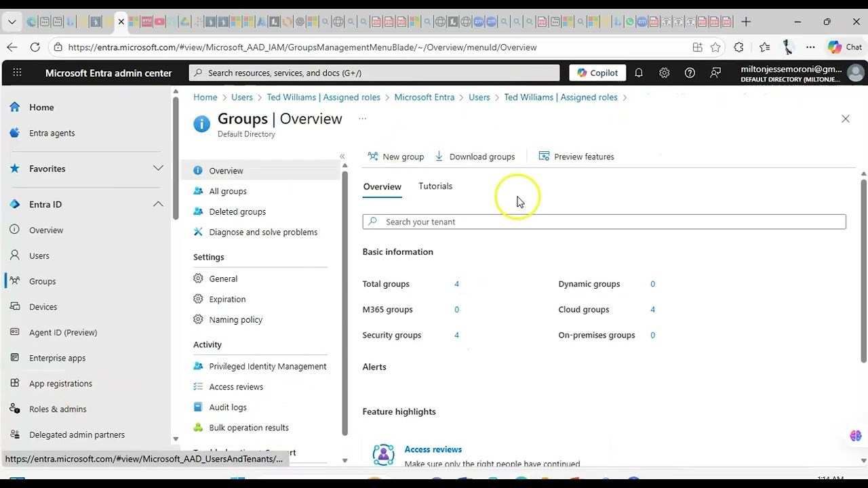Click the Copilot button
The height and width of the screenshot is (488, 868).
[597, 73]
